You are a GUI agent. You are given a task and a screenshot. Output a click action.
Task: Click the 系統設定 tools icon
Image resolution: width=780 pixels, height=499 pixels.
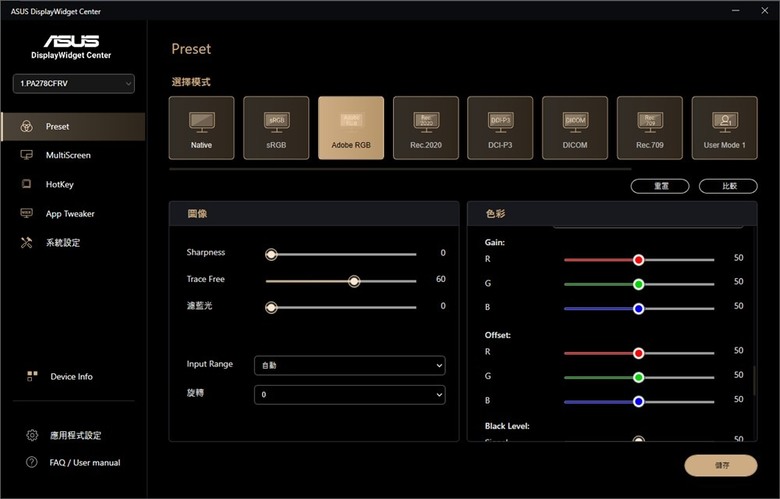[26, 243]
